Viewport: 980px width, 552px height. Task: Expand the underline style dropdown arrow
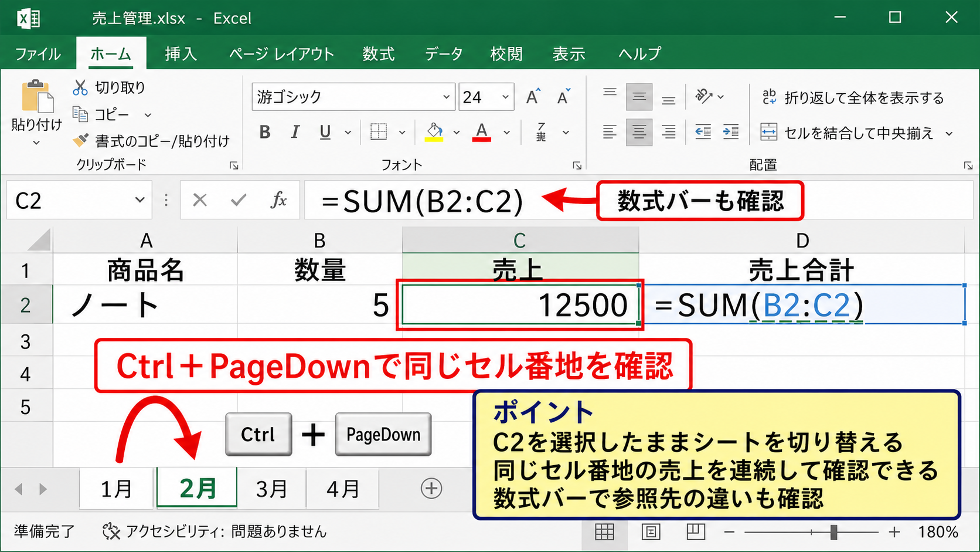348,133
